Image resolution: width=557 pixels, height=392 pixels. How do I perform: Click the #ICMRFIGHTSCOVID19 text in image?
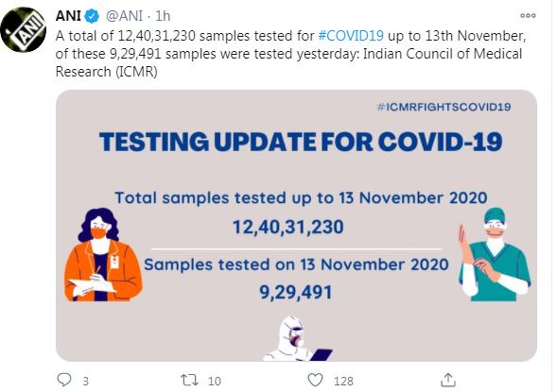tap(444, 107)
